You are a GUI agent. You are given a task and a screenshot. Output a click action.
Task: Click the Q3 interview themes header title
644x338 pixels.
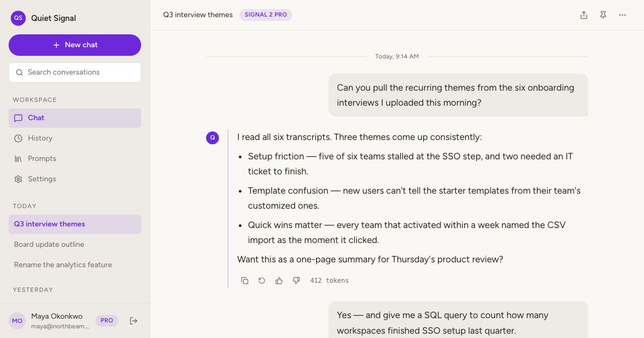[198, 15]
